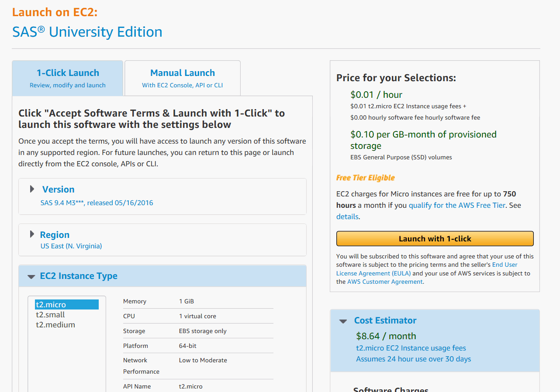The height and width of the screenshot is (392, 560).
Task: Click the Low to Moderate network value
Action: (x=203, y=360)
